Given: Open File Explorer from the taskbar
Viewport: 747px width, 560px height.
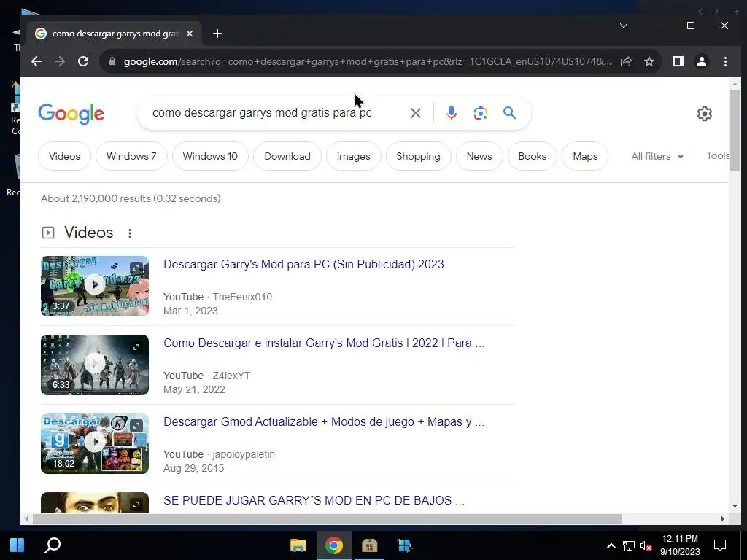Looking at the screenshot, I should pos(298,545).
